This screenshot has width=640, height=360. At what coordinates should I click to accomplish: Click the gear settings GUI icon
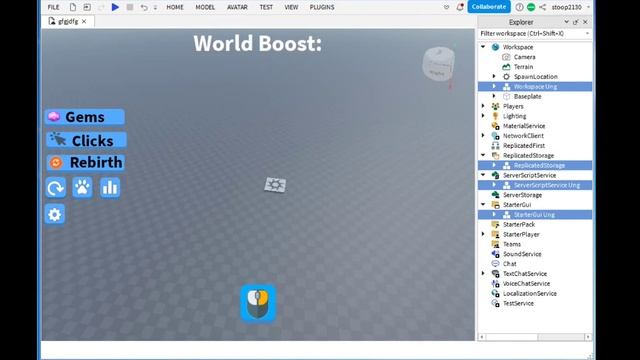[55, 214]
